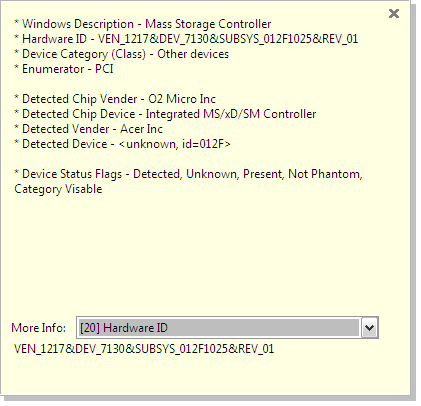
Task: Click the Enumerator label
Action: click(x=53, y=69)
